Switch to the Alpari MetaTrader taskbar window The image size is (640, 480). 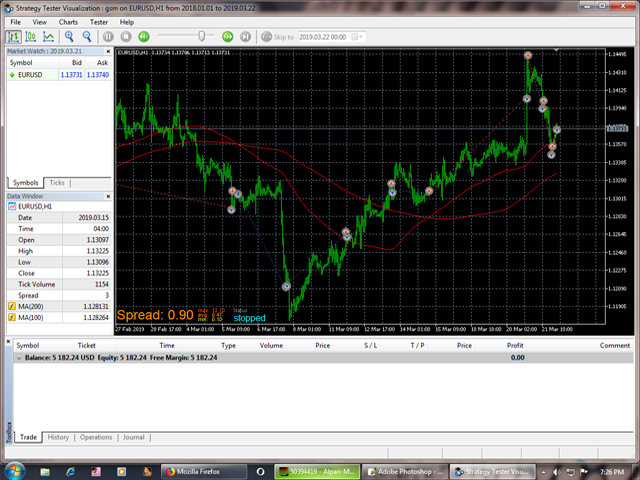coord(317,472)
